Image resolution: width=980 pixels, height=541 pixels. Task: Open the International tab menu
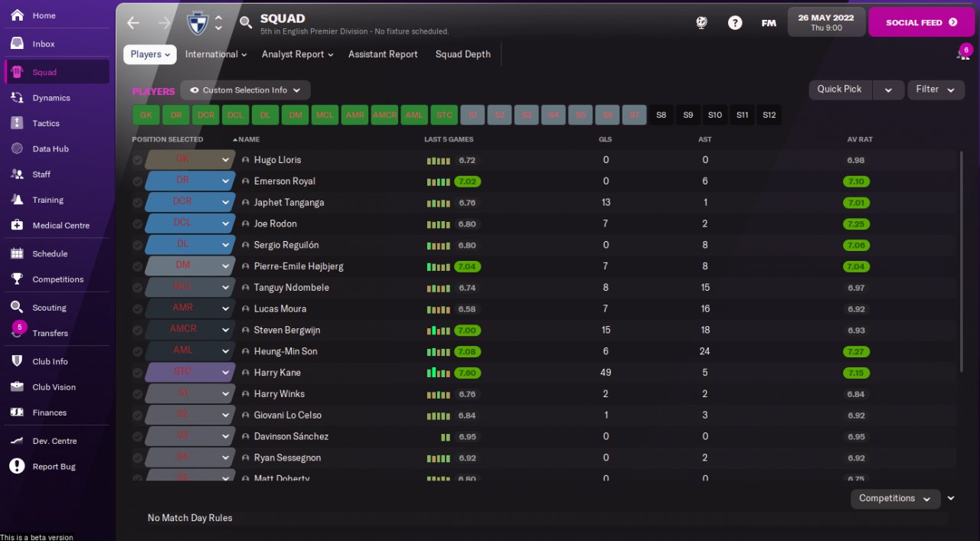[216, 54]
